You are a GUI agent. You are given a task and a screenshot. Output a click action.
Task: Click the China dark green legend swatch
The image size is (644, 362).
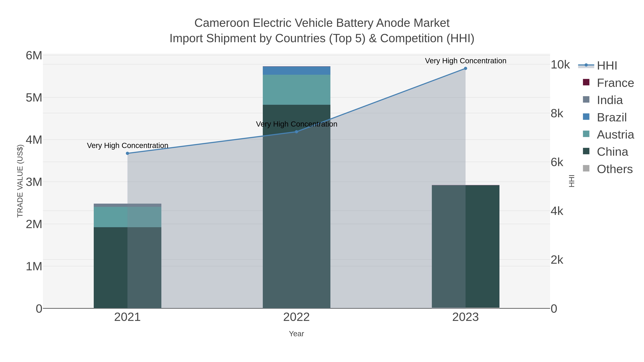tap(586, 151)
